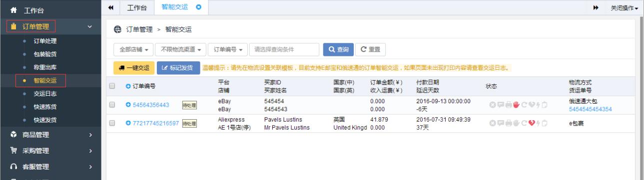Click the red broken heart icon for order 77217745216597
The image size is (644, 180).
coord(532,123)
